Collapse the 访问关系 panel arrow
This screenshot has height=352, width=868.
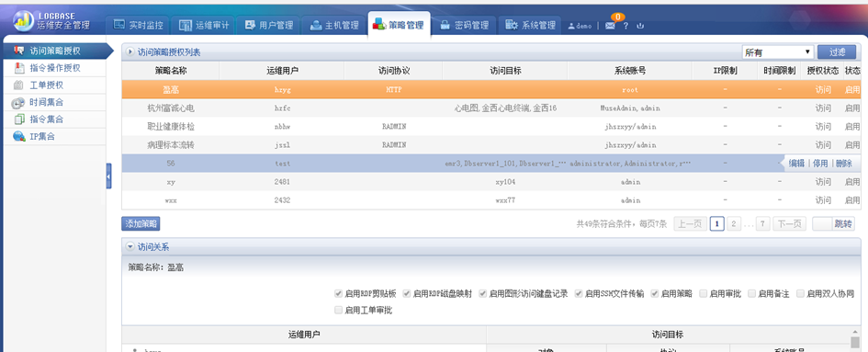click(130, 246)
